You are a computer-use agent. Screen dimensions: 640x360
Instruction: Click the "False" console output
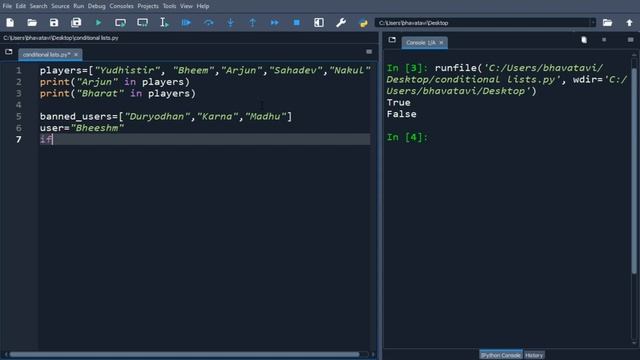[x=401, y=114]
